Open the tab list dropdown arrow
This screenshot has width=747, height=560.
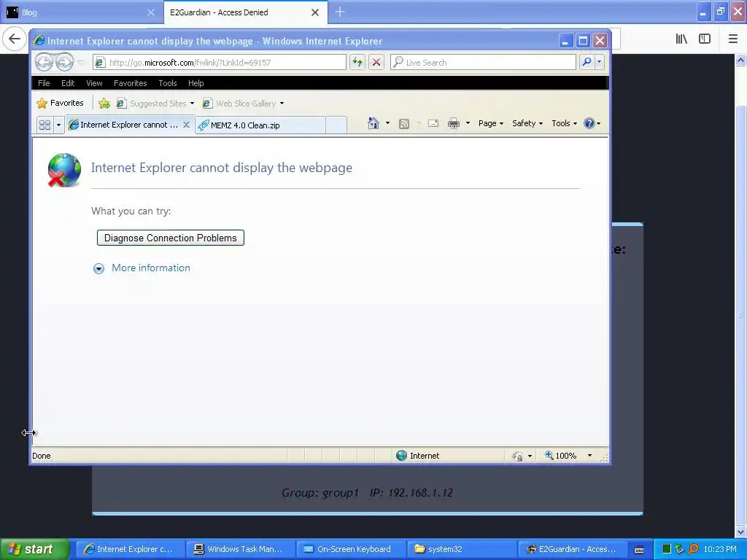tap(58, 125)
